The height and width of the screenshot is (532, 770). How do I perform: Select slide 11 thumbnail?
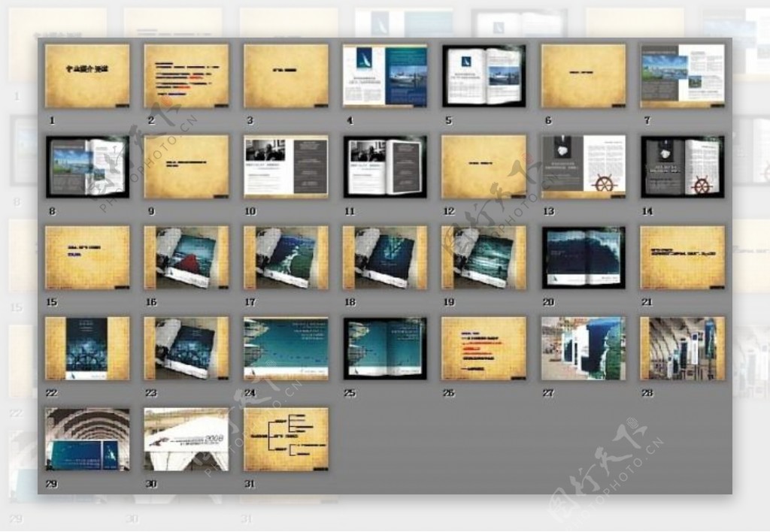click(385, 167)
